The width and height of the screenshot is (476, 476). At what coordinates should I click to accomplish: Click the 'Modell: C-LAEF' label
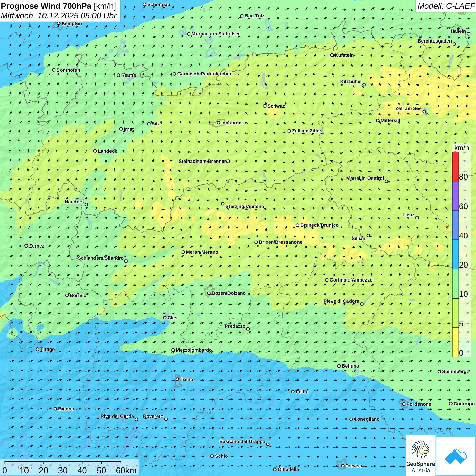(445, 6)
